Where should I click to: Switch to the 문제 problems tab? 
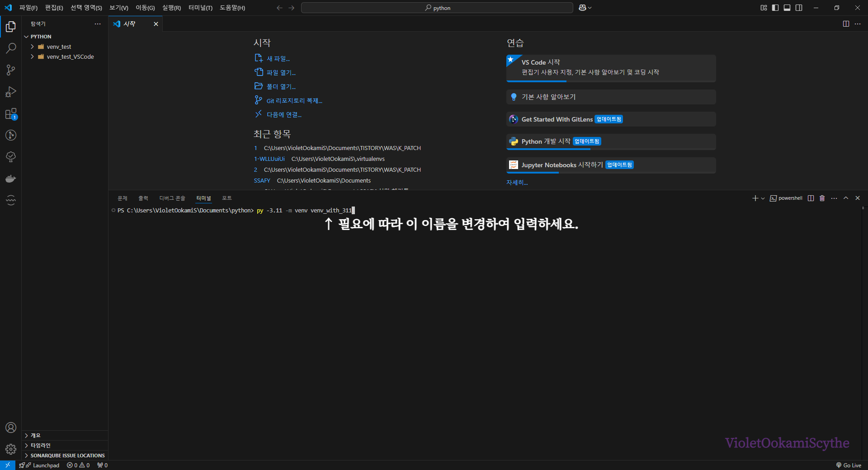123,198
